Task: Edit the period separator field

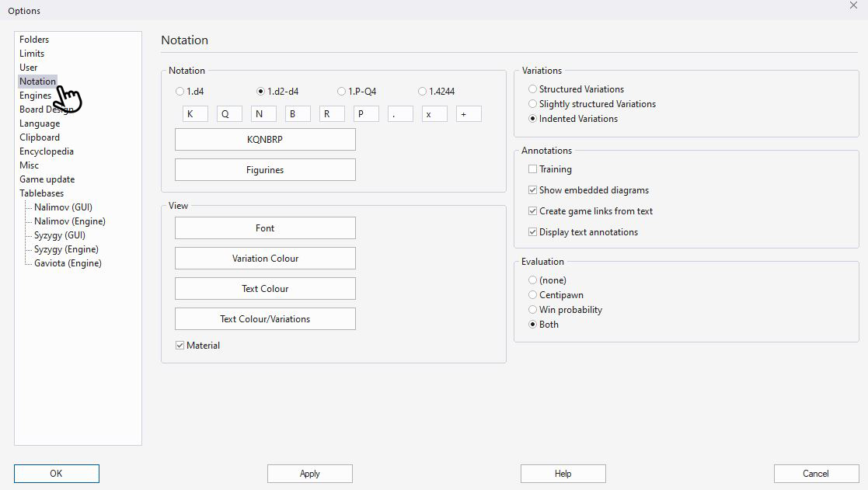Action: 401,114
